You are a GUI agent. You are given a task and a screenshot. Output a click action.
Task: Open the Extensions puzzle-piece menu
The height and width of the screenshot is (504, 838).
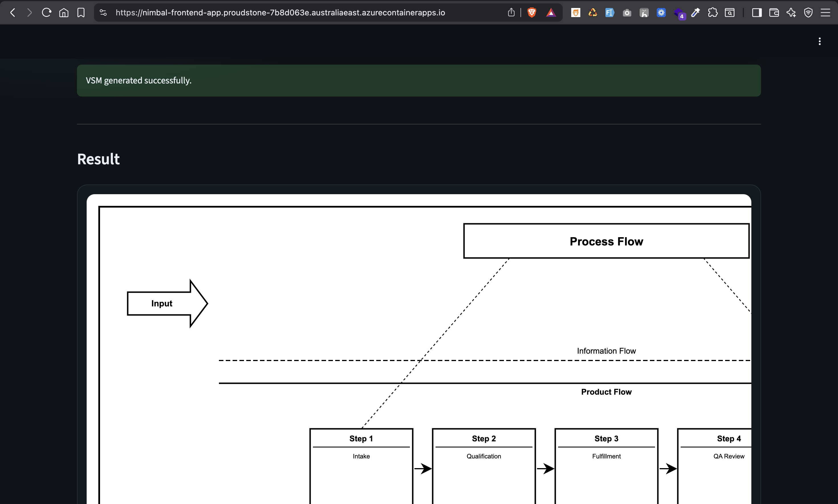pos(713,12)
